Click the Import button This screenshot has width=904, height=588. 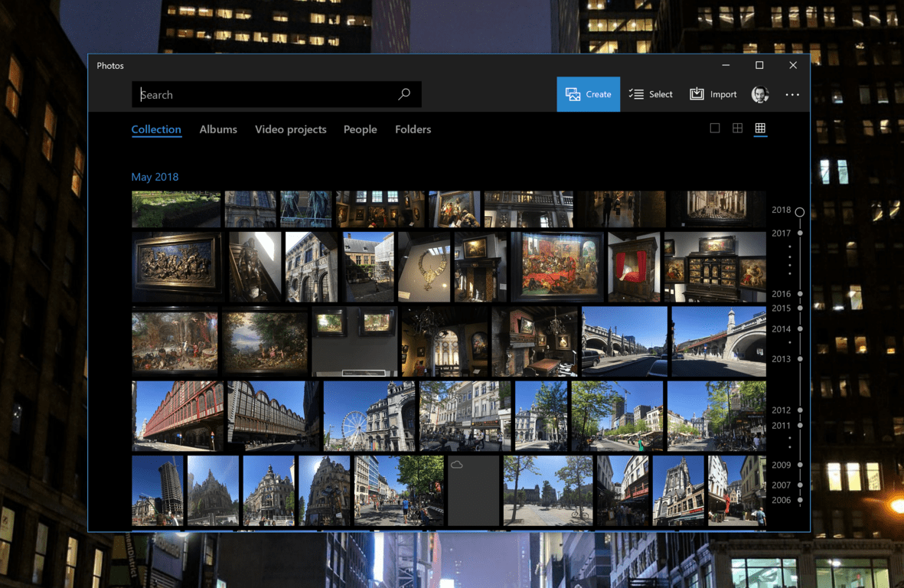(x=713, y=94)
